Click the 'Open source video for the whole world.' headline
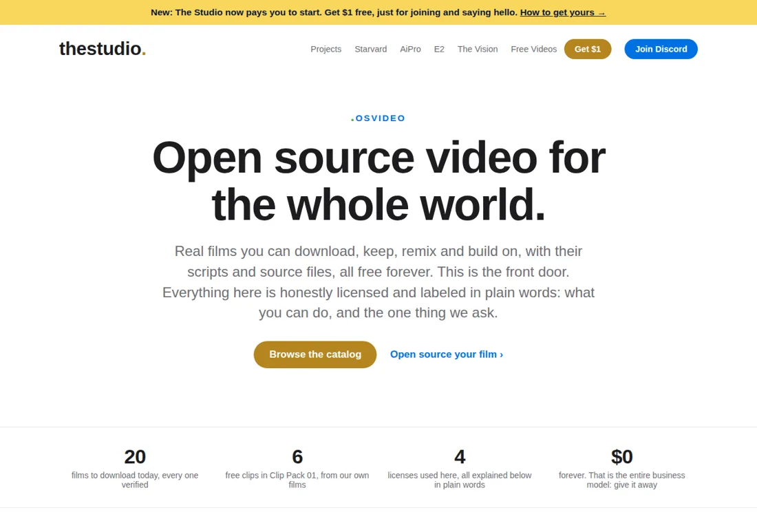757x532 pixels. (x=378, y=181)
